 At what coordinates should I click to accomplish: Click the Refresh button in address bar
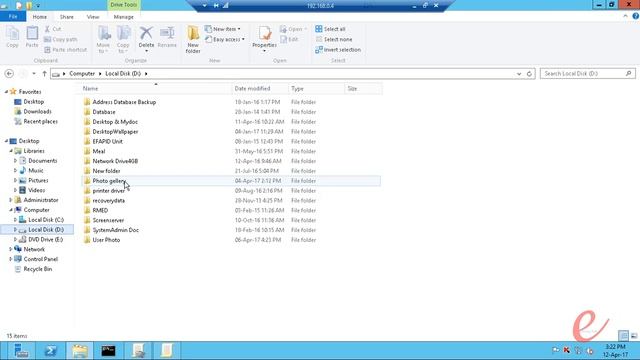pyautogui.click(x=529, y=73)
